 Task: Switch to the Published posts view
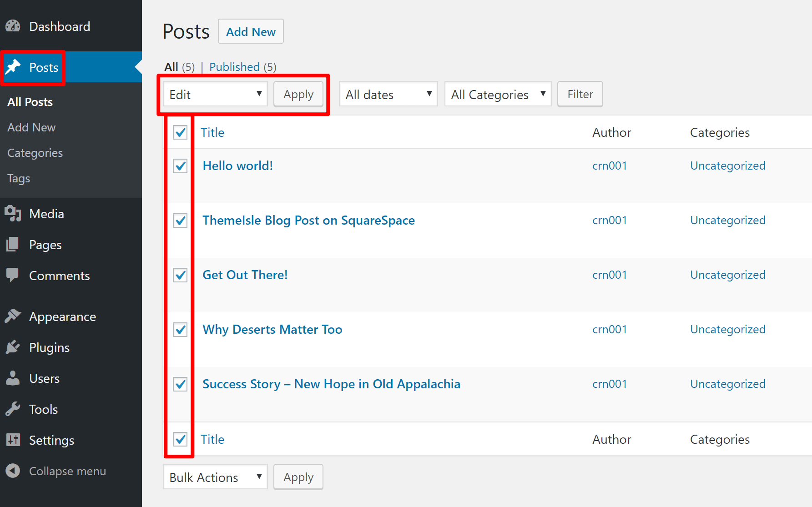coord(235,67)
